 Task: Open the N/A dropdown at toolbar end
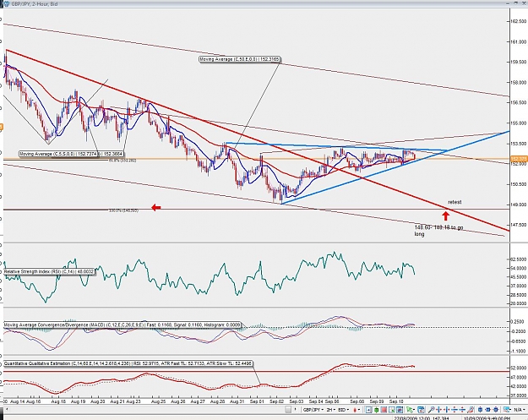click(x=518, y=410)
